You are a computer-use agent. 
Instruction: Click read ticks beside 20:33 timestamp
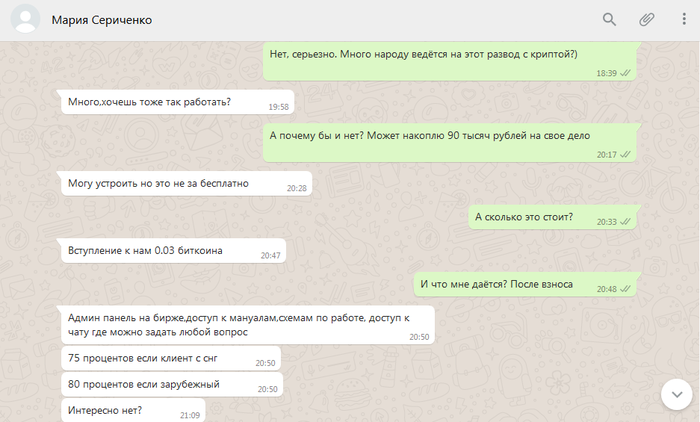[625, 221]
